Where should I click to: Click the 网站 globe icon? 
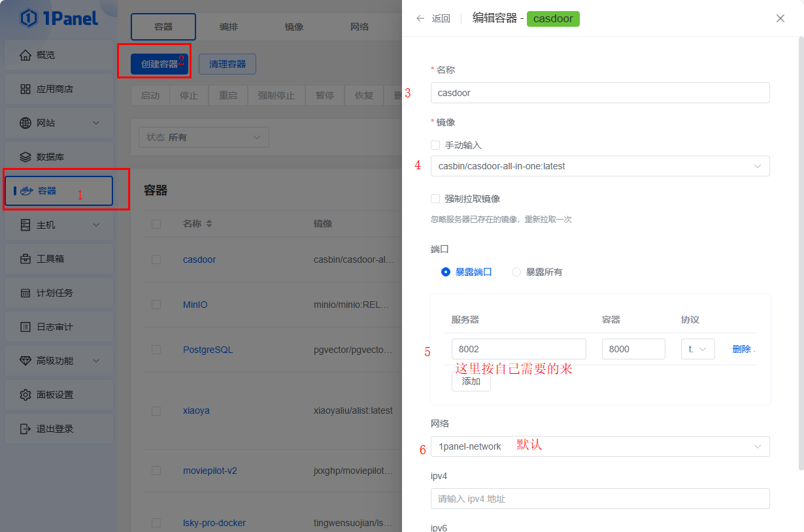[x=25, y=123]
